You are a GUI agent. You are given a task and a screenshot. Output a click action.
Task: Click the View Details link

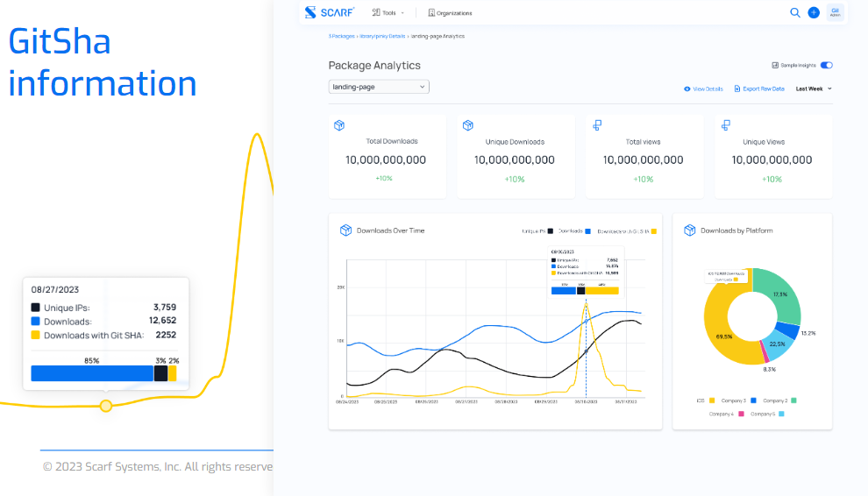pyautogui.click(x=703, y=89)
